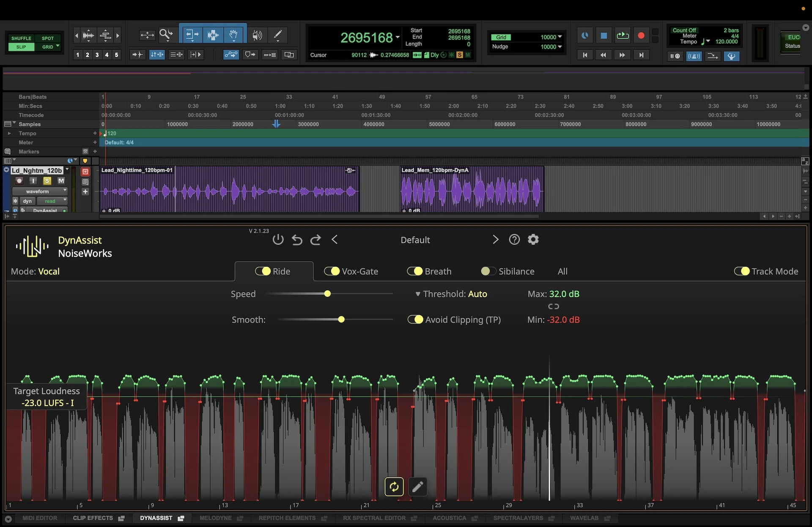Open the CLIP EFFECTS tab
Image resolution: width=812 pixels, height=527 pixels.
click(x=93, y=518)
